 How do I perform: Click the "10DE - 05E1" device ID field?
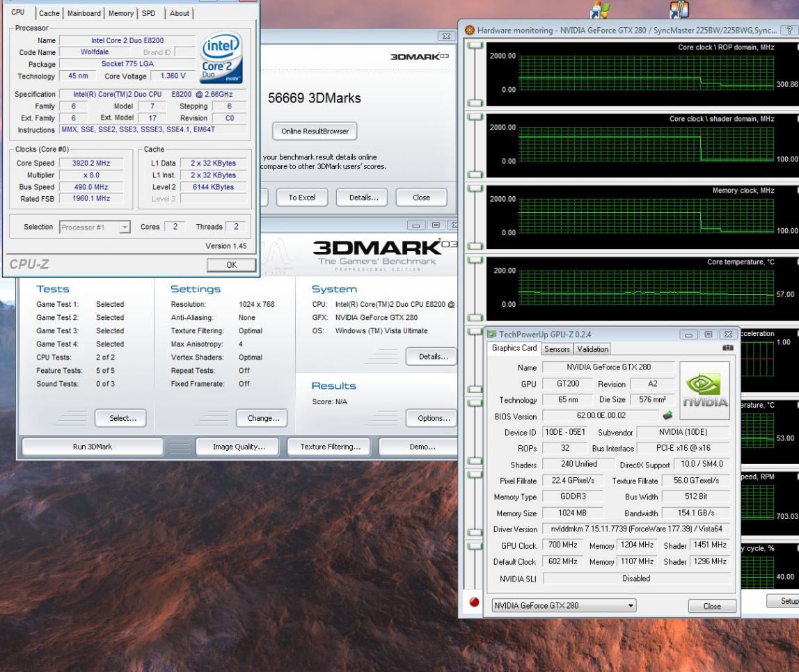pyautogui.click(x=565, y=432)
